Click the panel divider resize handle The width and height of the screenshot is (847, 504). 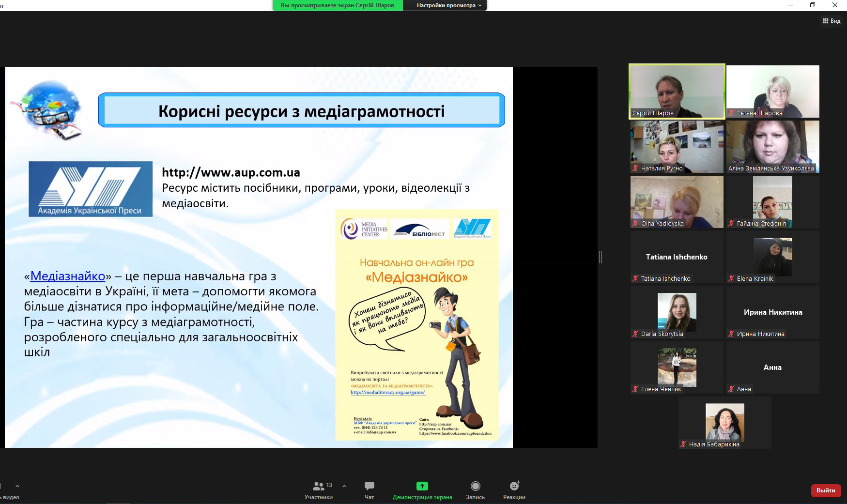[x=601, y=257]
